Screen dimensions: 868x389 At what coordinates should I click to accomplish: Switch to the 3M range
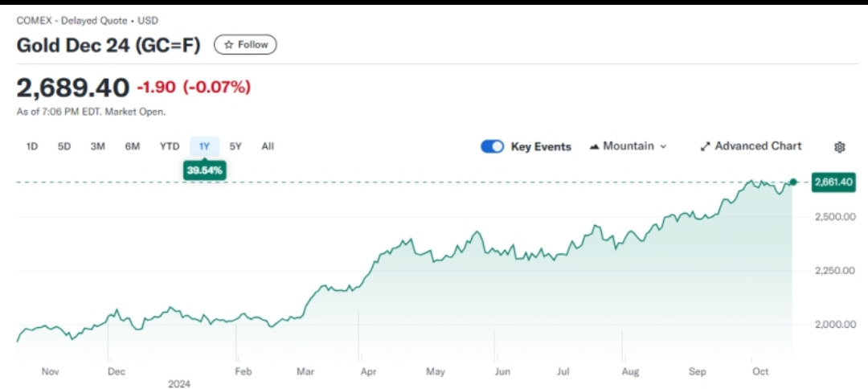click(x=98, y=146)
